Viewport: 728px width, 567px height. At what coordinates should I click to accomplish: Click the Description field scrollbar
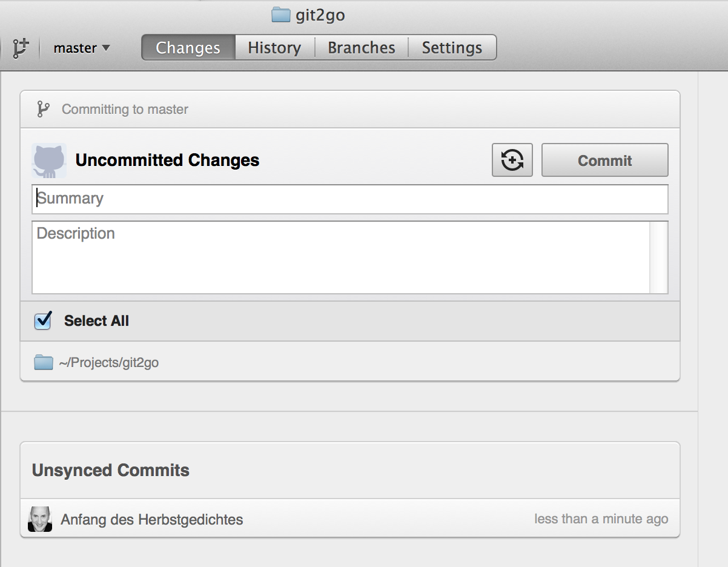pyautogui.click(x=658, y=257)
